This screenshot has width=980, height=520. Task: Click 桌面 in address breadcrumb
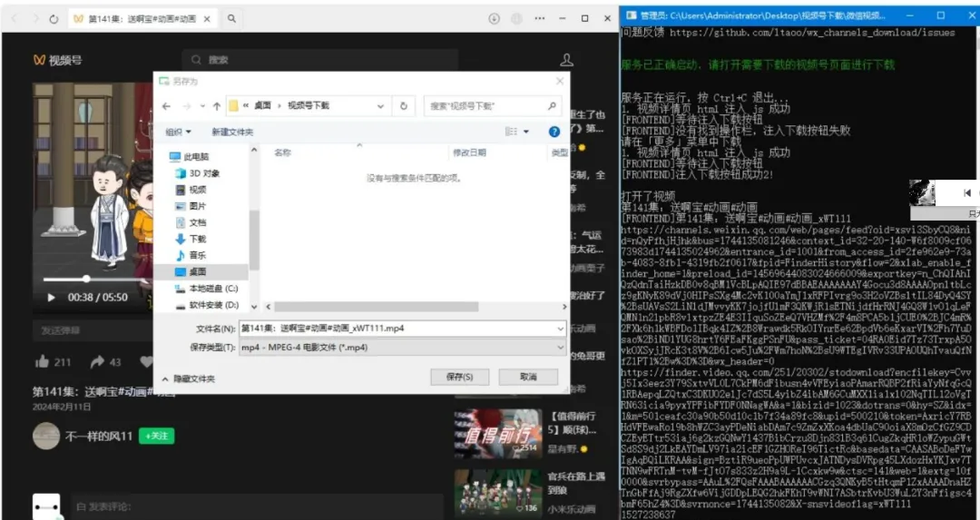pyautogui.click(x=262, y=105)
